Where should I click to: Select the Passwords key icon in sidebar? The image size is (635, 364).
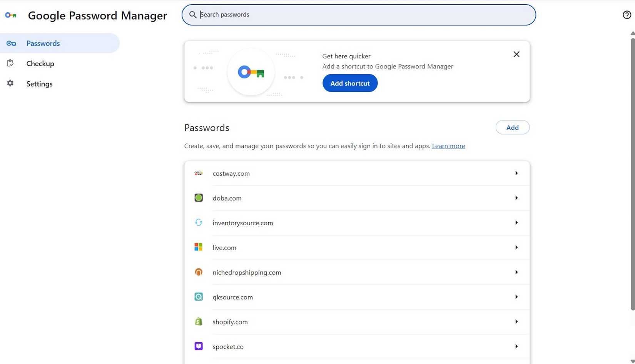coord(11,43)
